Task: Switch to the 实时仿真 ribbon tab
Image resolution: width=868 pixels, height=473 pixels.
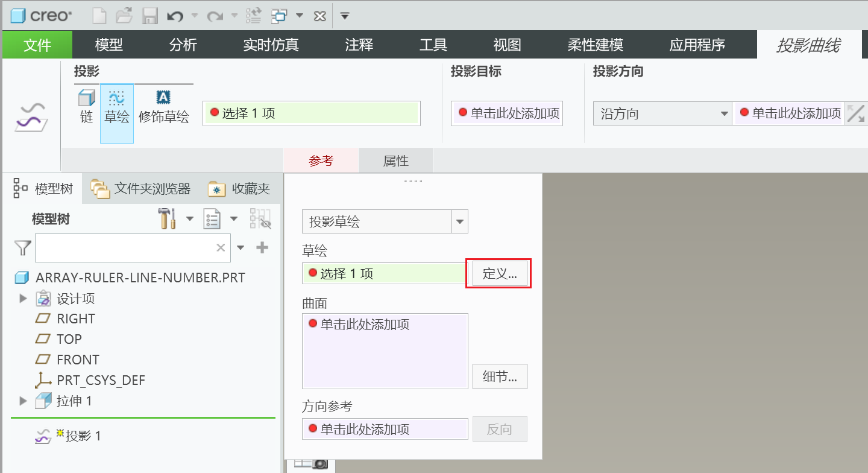Action: tap(271, 45)
